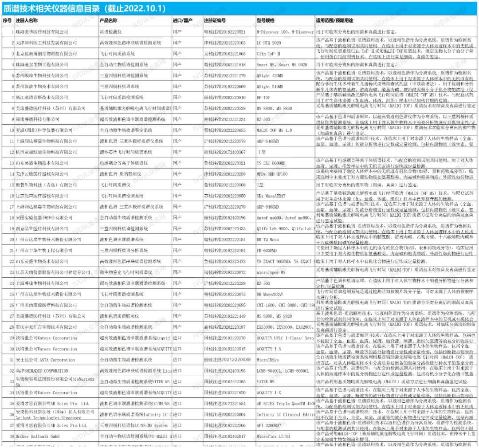Click the MicroIDSys model cell
Image resolution: width=479 pixels, height=448 pixels.
(x=268, y=360)
